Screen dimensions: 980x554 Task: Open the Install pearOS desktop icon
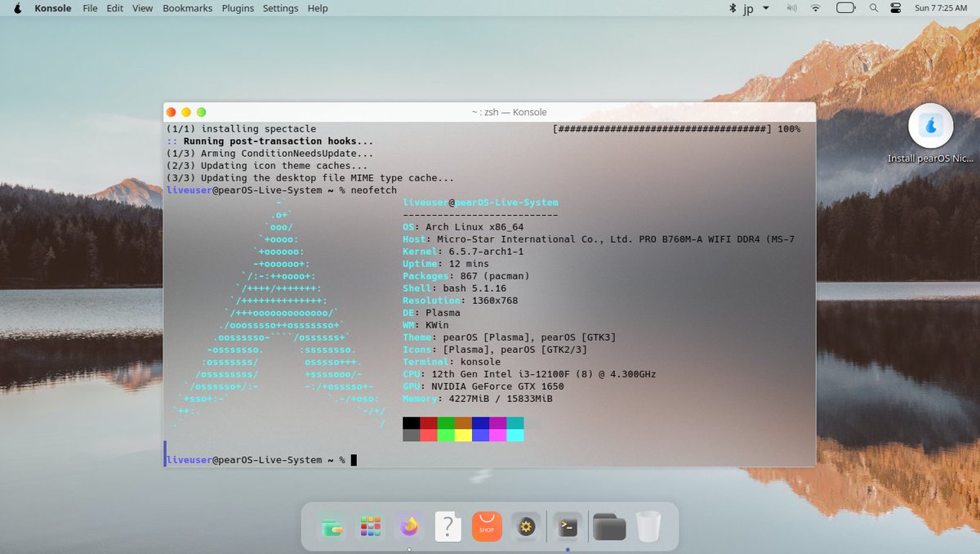tap(930, 133)
